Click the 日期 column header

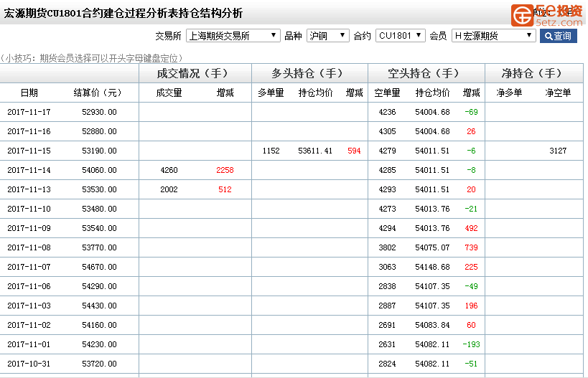coord(29,93)
